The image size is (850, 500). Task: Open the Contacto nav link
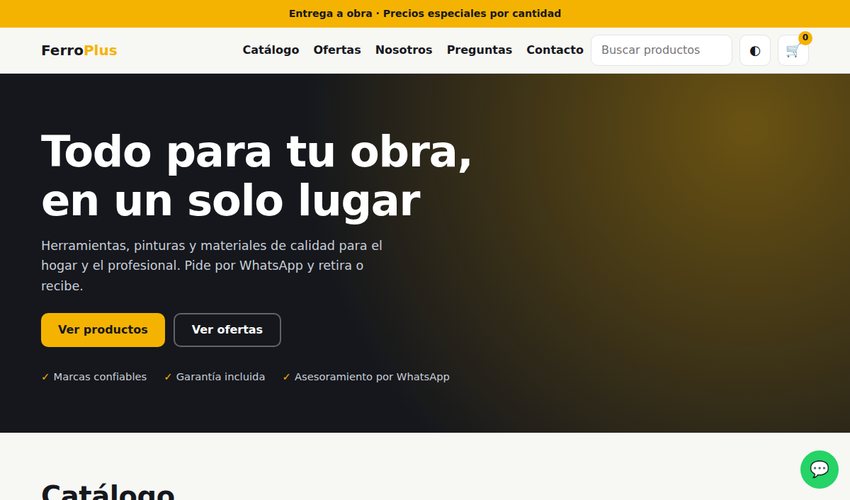(555, 50)
